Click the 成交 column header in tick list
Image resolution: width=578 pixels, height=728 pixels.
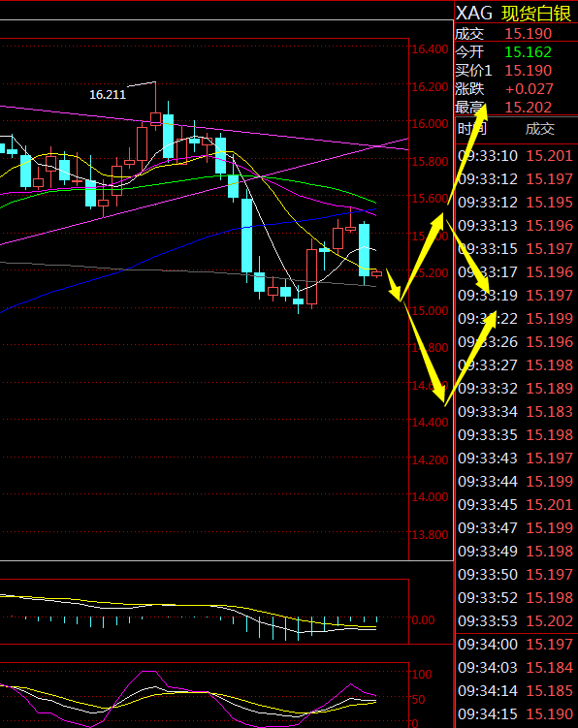[540, 129]
